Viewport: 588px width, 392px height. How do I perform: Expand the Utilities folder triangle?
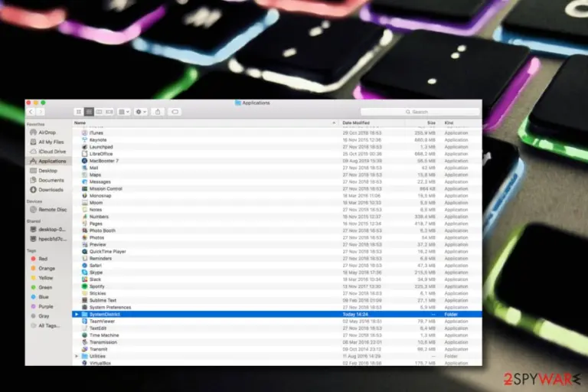click(77, 356)
